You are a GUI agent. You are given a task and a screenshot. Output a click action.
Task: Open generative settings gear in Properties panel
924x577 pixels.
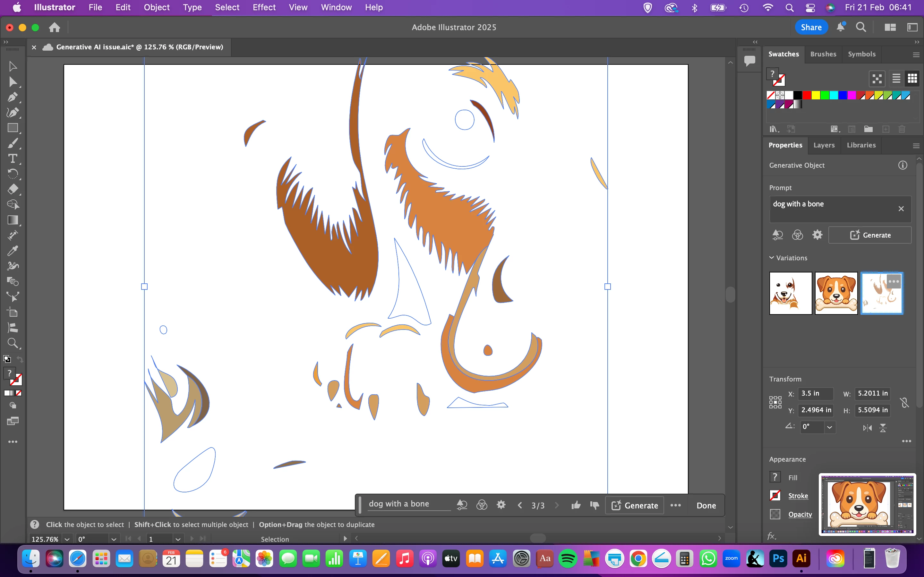coord(817,235)
